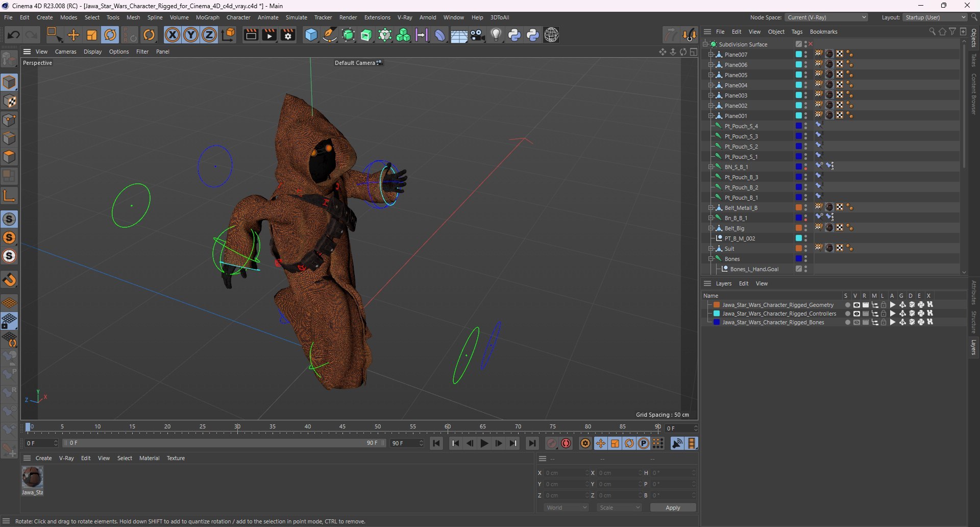This screenshot has width=980, height=527.
Task: Open the Spline Pen tool
Action: point(330,35)
